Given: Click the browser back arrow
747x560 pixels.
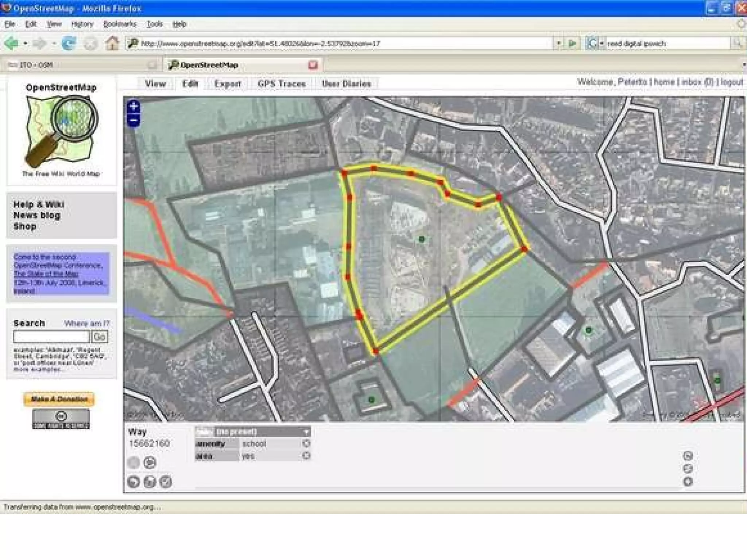Looking at the screenshot, I should (12, 43).
